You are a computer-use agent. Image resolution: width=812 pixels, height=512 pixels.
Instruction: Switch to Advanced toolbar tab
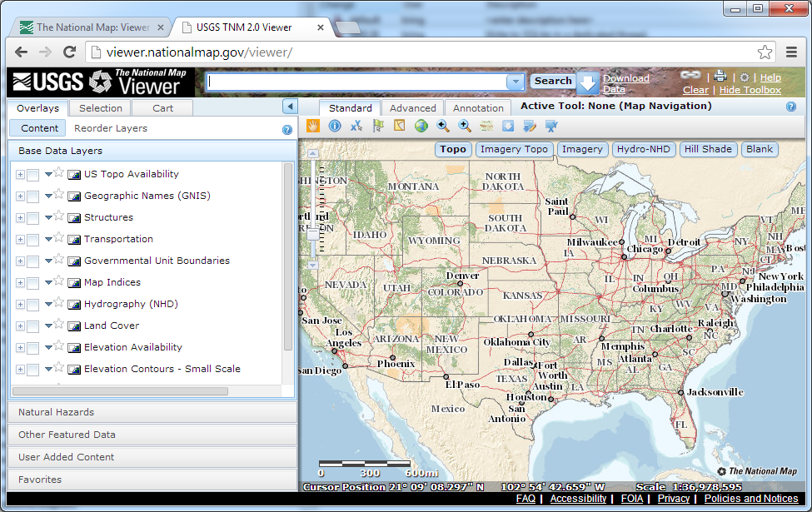coord(413,108)
